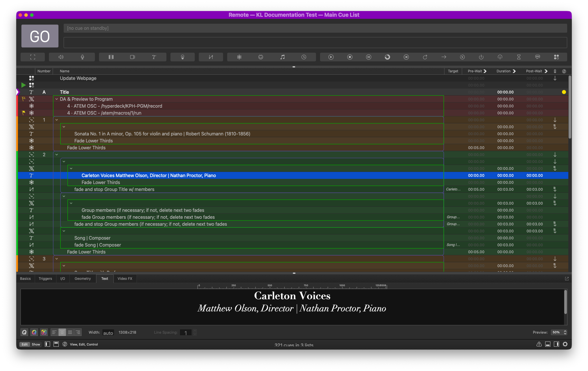Viewport: 588px width, 371px height.
Task: Open the Preview 50% dropdown
Action: [x=559, y=332]
